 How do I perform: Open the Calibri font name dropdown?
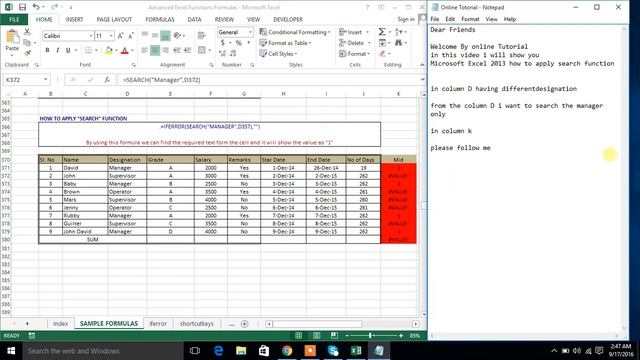[91, 36]
